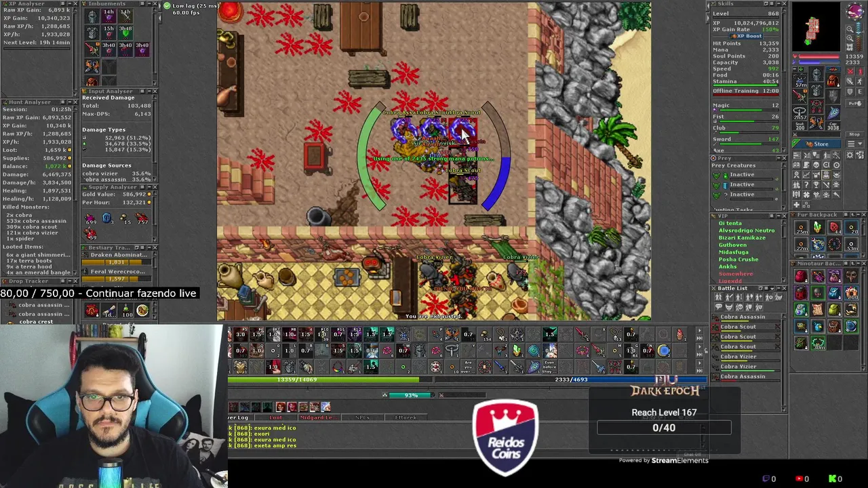The width and height of the screenshot is (868, 488).
Task: Toggle the PvP mode button
Action: tap(854, 104)
